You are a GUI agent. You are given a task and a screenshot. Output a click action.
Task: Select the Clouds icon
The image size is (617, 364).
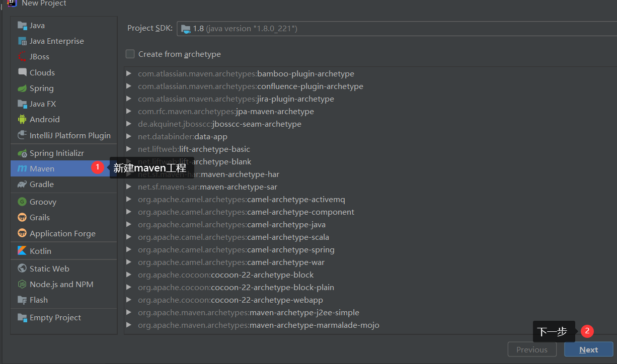click(22, 72)
